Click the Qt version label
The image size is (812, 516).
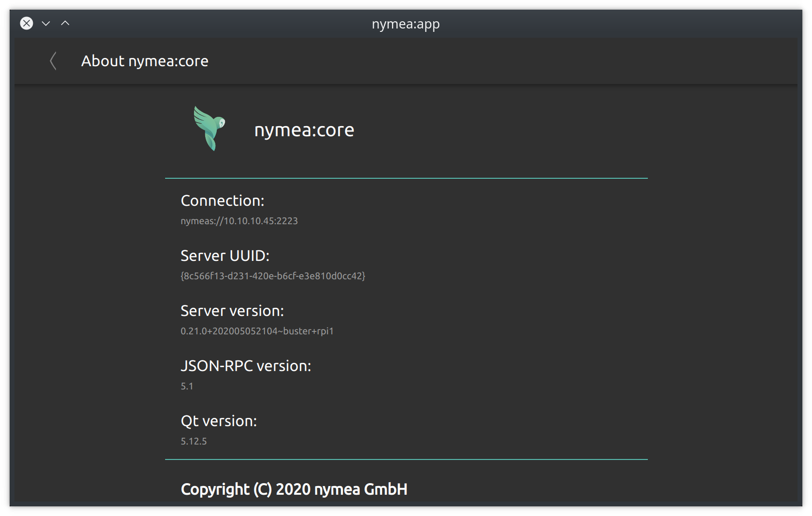click(219, 421)
